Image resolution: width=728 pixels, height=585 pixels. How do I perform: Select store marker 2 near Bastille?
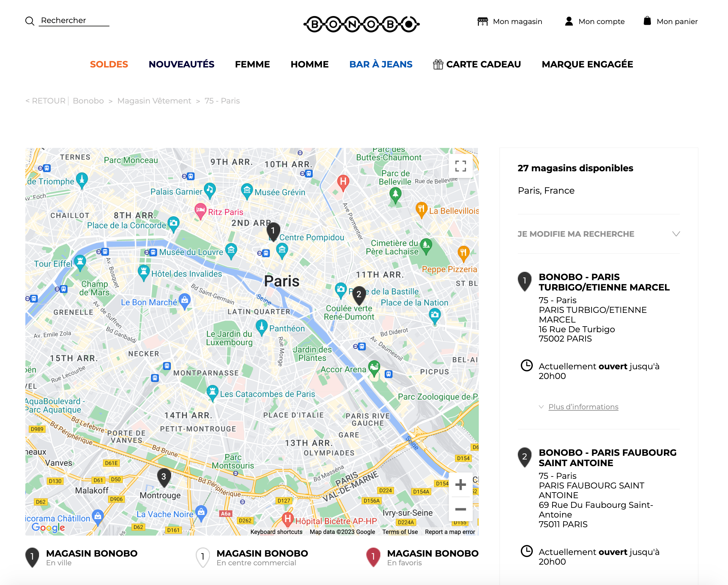pyautogui.click(x=359, y=295)
